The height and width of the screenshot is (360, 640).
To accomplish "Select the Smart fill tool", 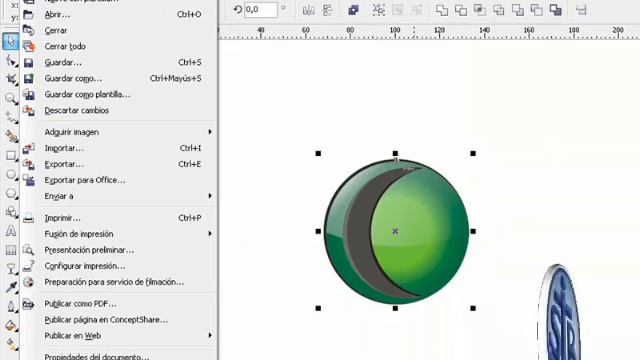I will coord(11,136).
